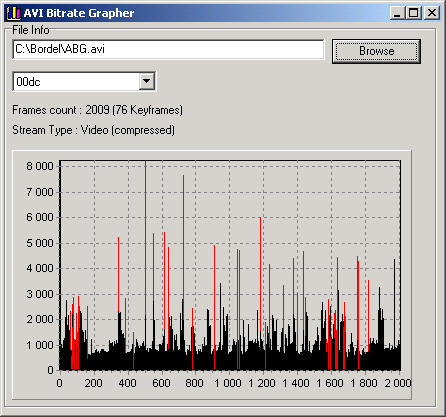Viewport: 446px width, 417px height.
Task: Click the Frames count text line
Action: tap(97, 110)
